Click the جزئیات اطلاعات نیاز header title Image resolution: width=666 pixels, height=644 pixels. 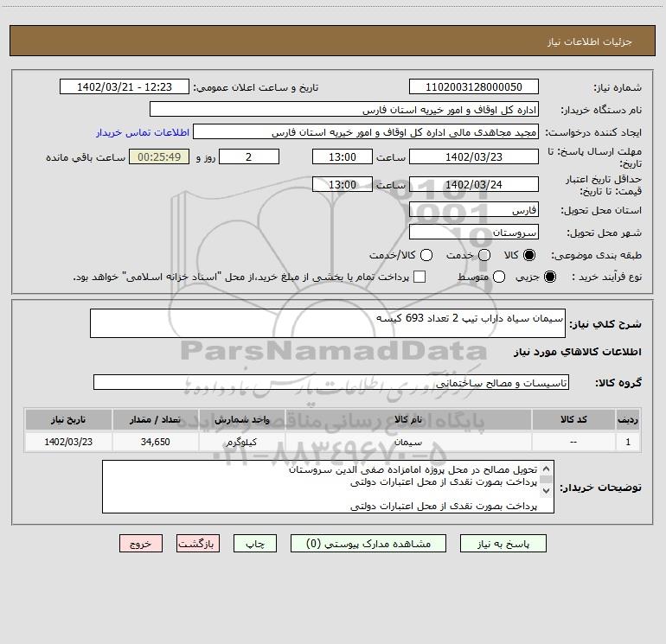589,41
